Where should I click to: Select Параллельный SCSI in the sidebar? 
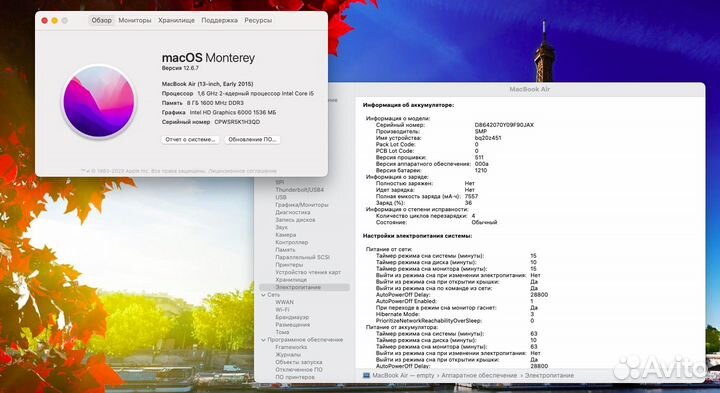pyautogui.click(x=302, y=257)
